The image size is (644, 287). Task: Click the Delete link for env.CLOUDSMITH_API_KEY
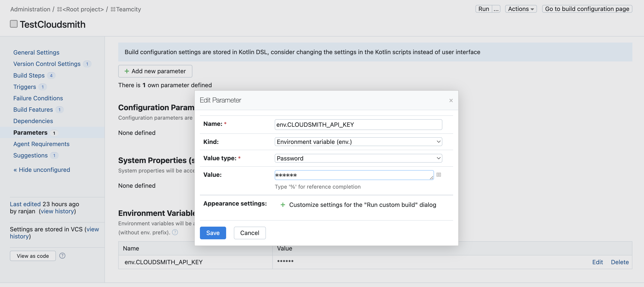(x=619, y=262)
